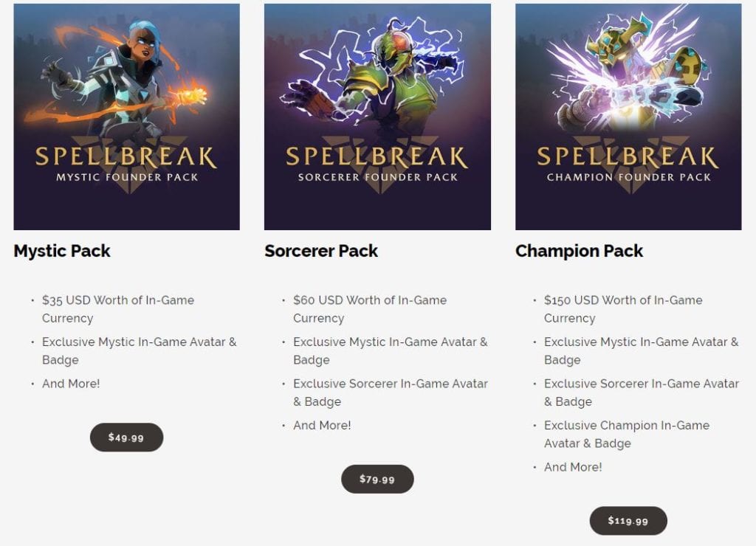Screen dimensions: 756x546
Task: Open the Champion Founder Pack image
Action: pyautogui.click(x=628, y=117)
